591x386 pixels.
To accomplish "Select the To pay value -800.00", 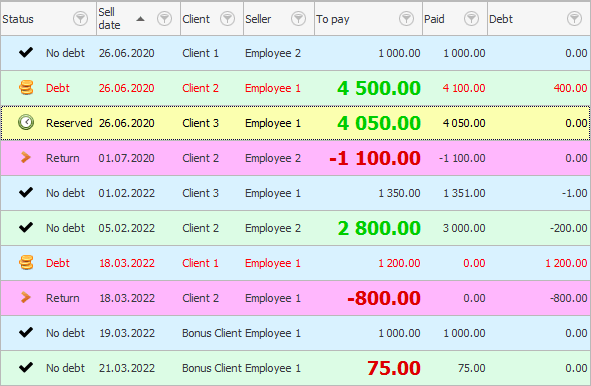I will point(384,298).
